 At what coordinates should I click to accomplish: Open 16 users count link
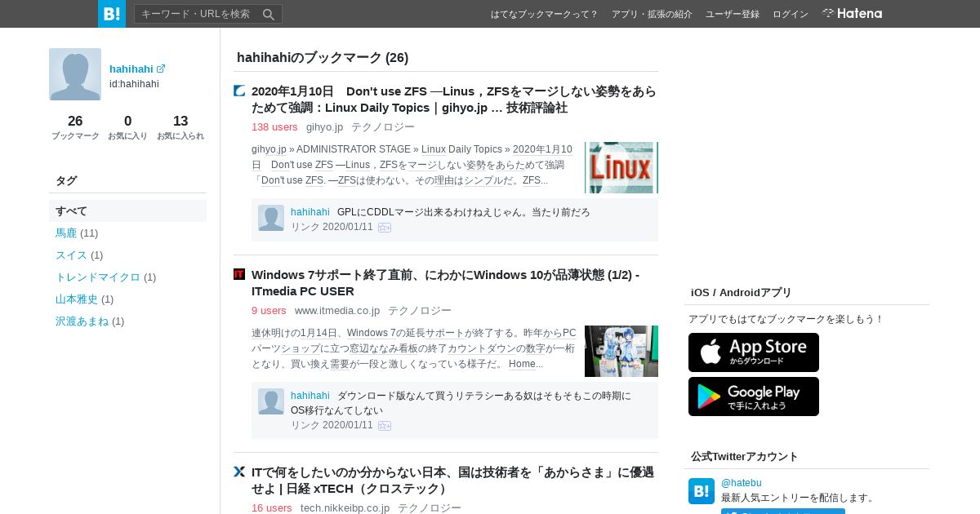tap(272, 507)
